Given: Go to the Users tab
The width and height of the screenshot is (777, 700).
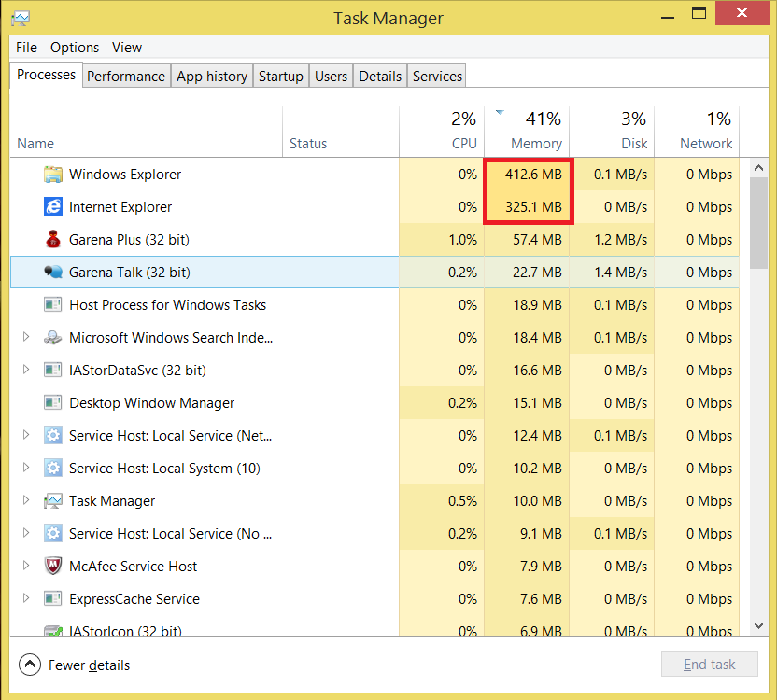Looking at the screenshot, I should [x=331, y=77].
